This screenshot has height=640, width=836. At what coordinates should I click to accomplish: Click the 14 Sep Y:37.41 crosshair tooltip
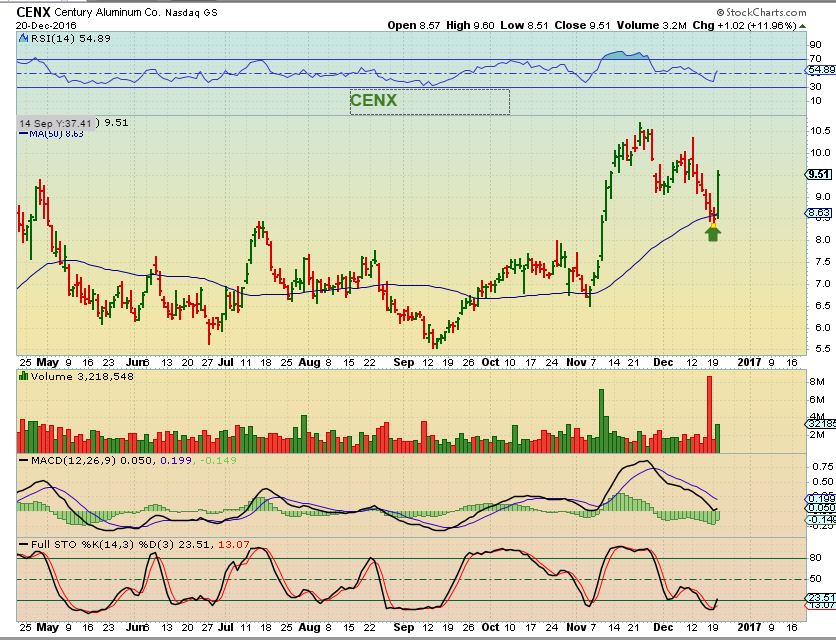click(56, 123)
